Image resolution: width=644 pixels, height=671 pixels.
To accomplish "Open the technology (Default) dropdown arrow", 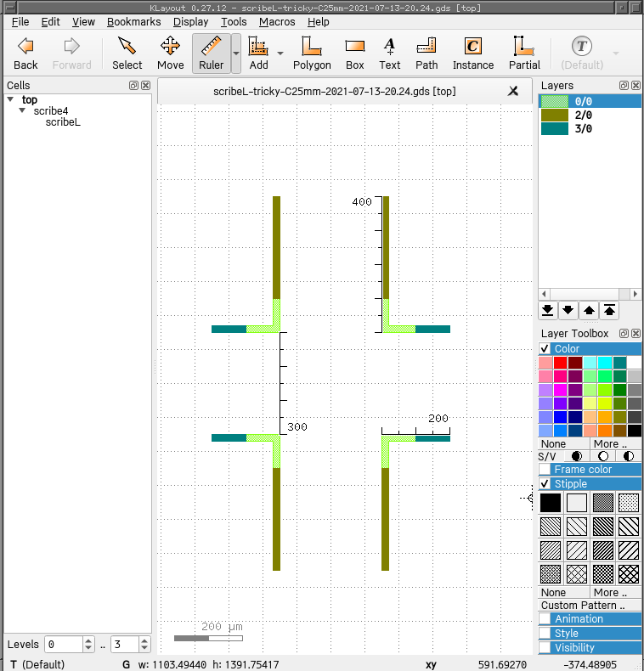I will click(x=616, y=54).
